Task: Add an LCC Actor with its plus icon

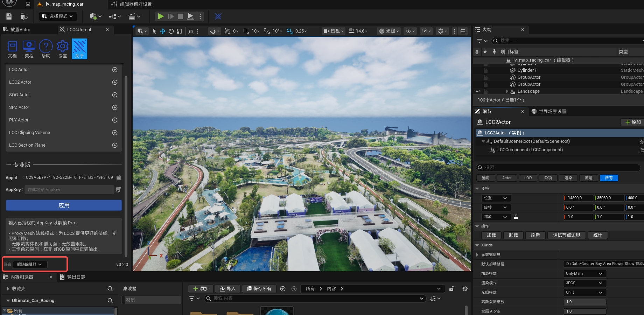Action: (114, 70)
